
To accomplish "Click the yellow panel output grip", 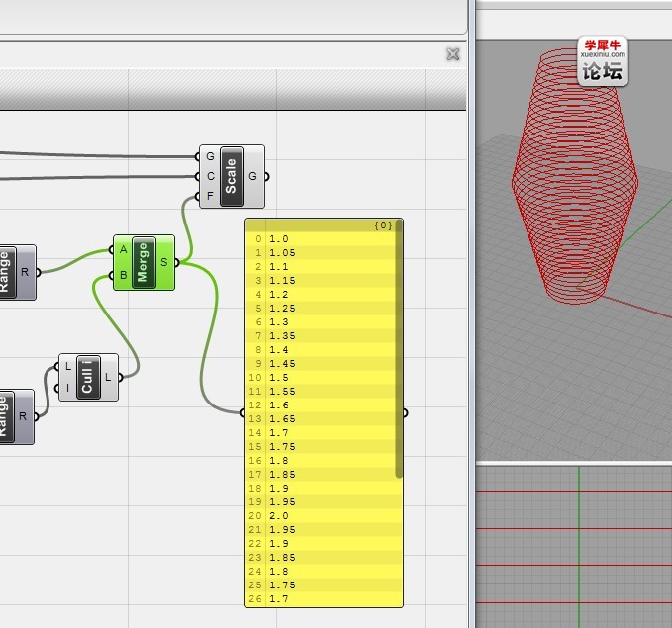I will tap(405, 413).
